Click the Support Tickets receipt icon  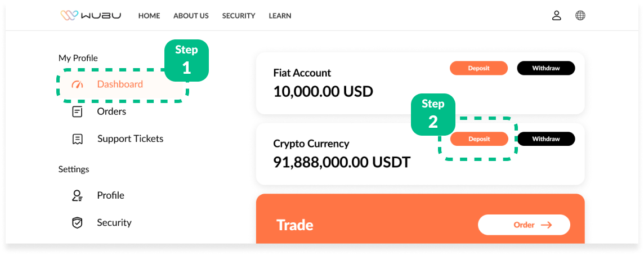[x=77, y=139]
